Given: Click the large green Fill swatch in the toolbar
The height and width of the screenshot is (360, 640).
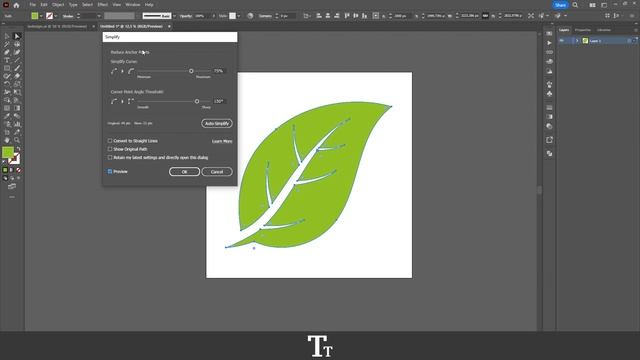Looking at the screenshot, I should 8,153.
